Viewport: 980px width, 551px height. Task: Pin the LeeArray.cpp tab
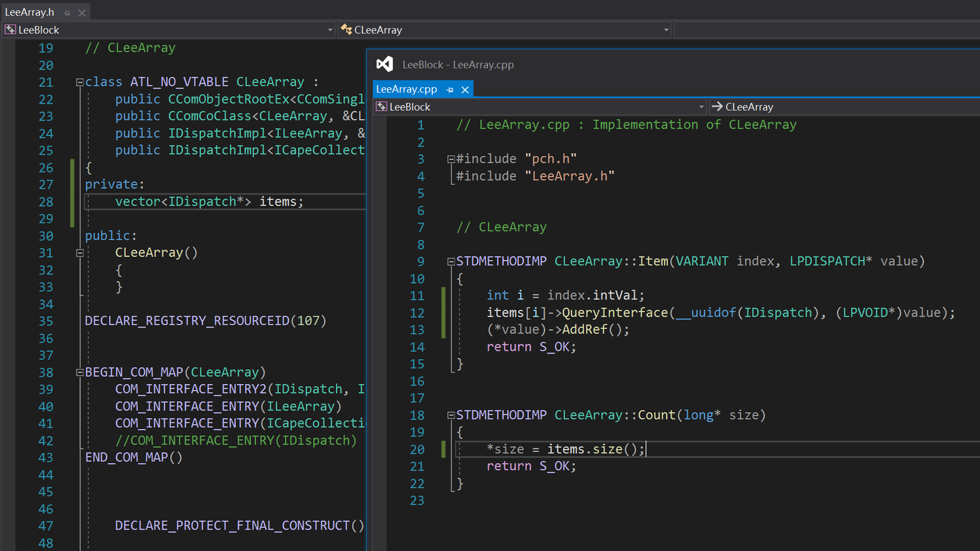click(x=450, y=90)
